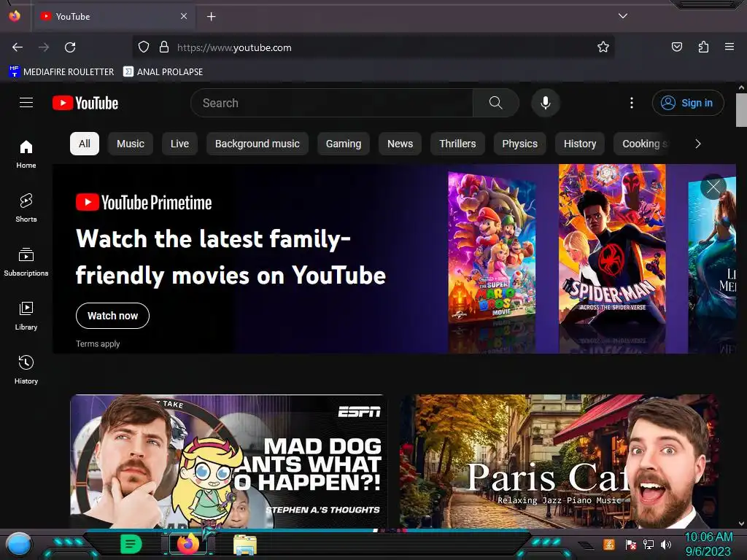
Task: Click the Action Center flag tray icon
Action: pos(630,544)
